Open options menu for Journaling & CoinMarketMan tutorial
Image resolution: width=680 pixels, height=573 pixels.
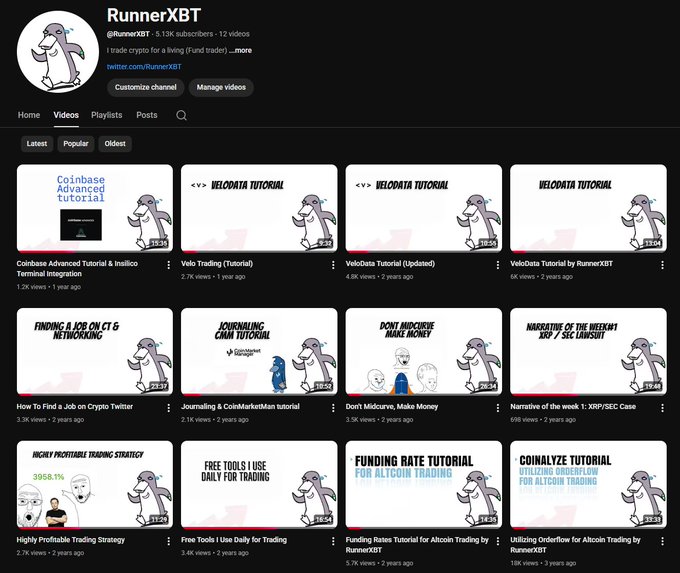[x=333, y=408]
